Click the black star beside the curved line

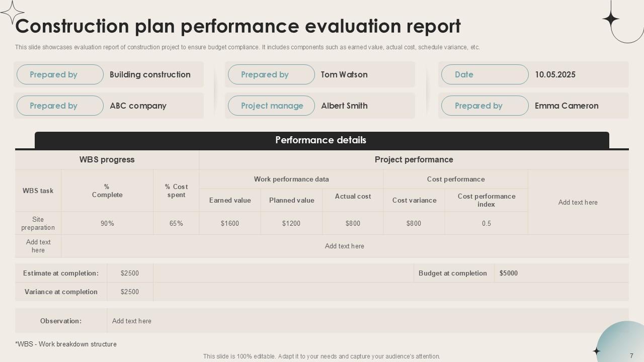click(x=611, y=19)
